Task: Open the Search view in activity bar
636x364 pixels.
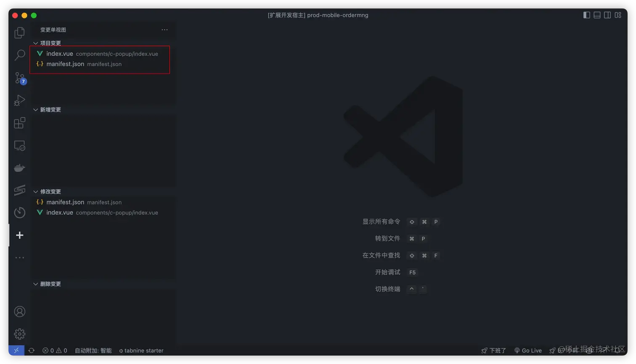Action: [19, 55]
